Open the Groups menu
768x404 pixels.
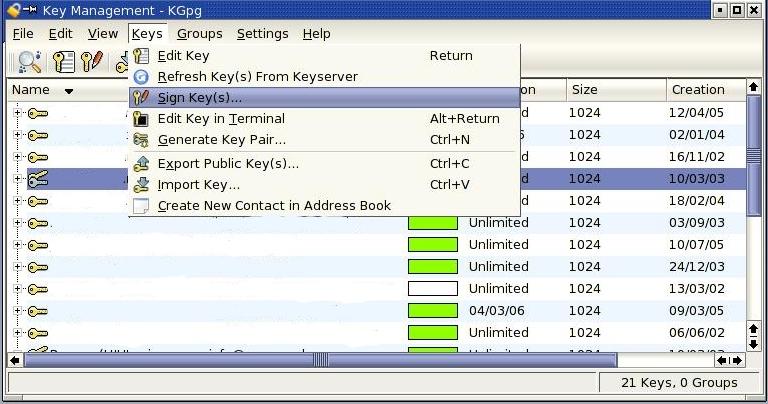(x=199, y=34)
